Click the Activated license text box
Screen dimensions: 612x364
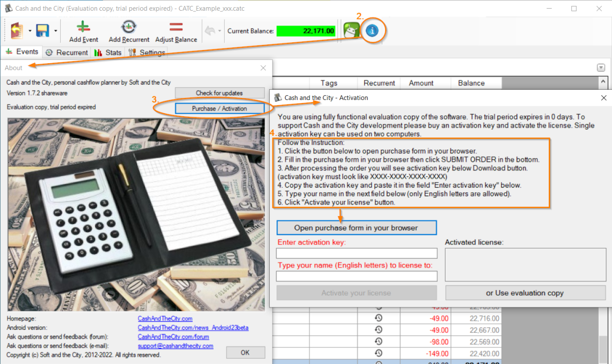[526, 265]
